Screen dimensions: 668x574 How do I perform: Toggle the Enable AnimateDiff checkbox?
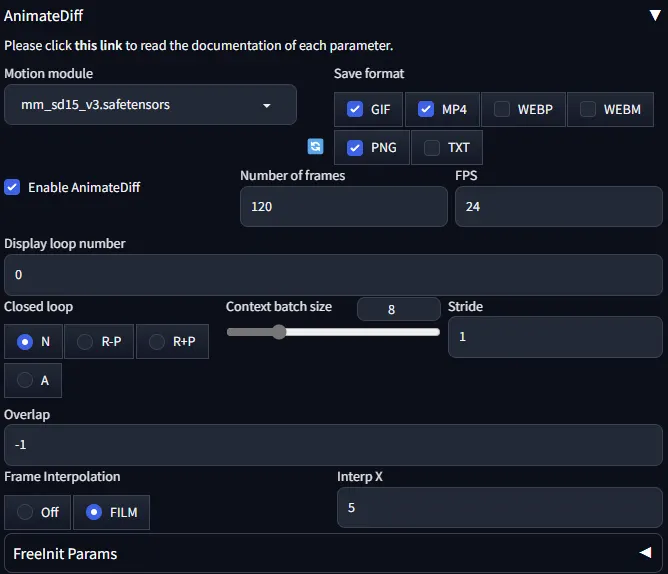[x=13, y=187]
